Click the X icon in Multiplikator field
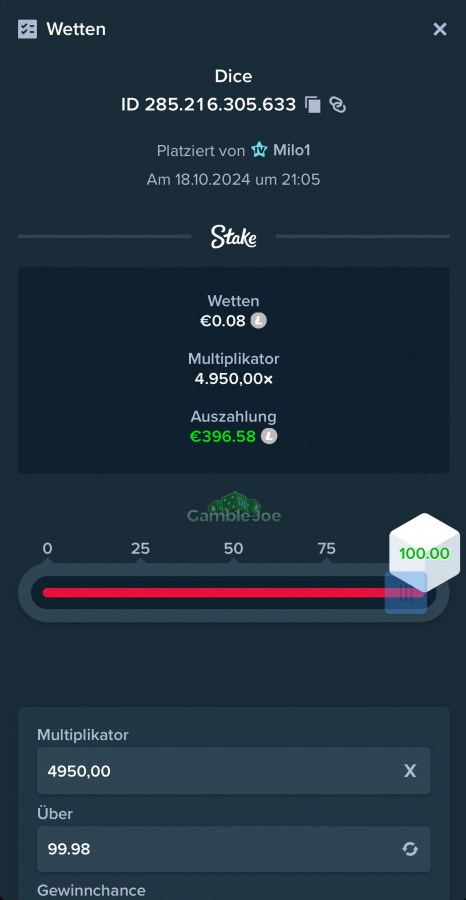This screenshot has width=466, height=900. (x=410, y=771)
